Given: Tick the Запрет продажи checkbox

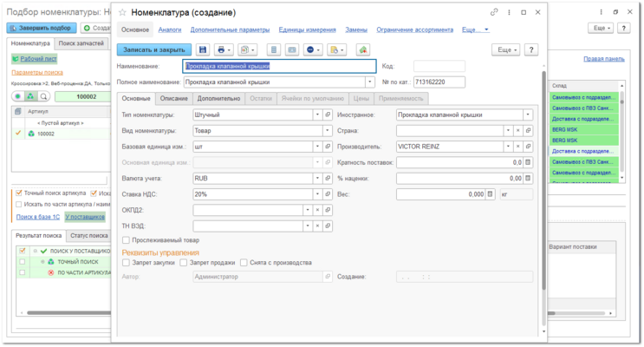Looking at the screenshot, I should (184, 262).
